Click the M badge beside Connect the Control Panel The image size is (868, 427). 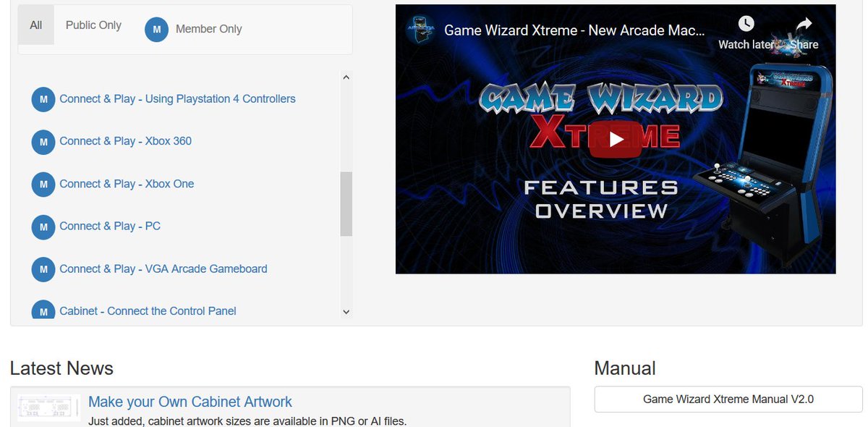tap(43, 310)
